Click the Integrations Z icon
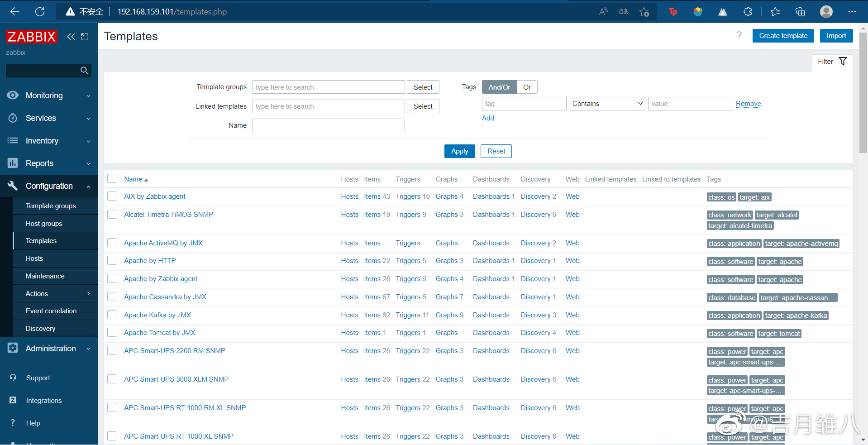Screen dimensions: 868x445 pos(13,400)
